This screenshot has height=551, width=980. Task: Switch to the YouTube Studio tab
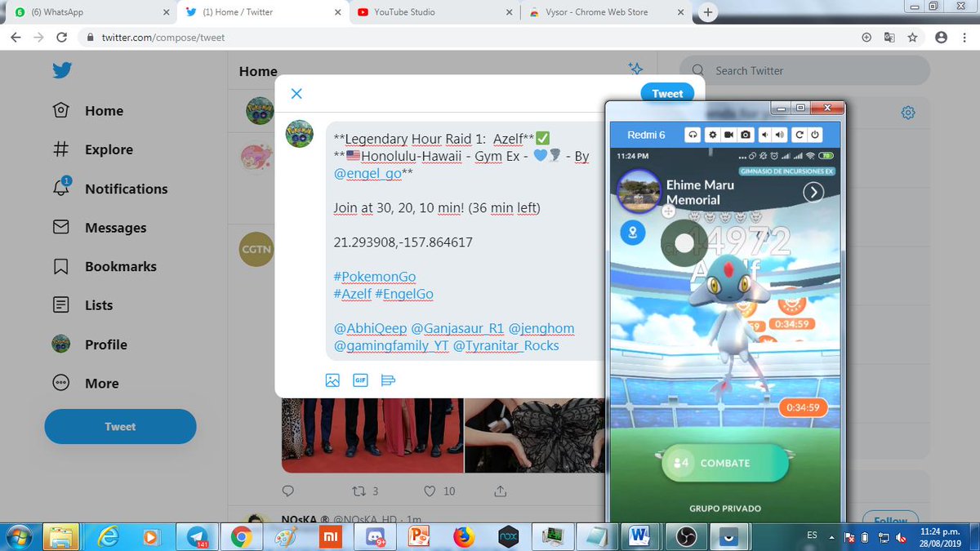pos(433,12)
